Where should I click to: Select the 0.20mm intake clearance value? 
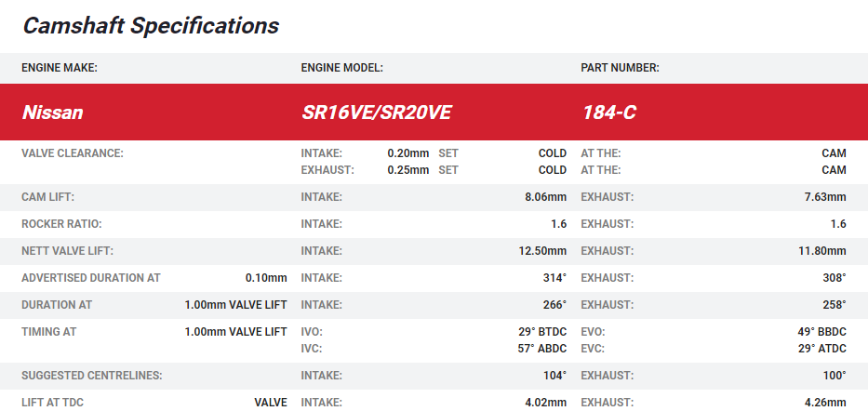407,153
